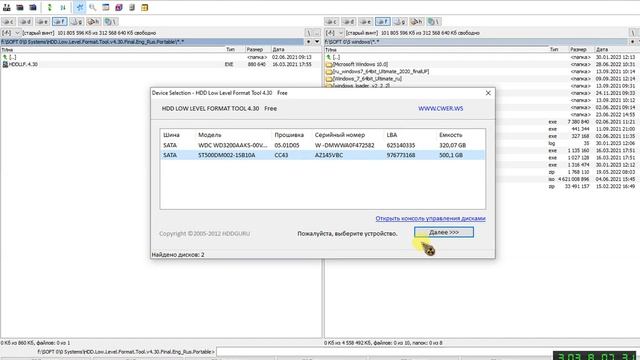
Task: Select drive f in right panel
Action: [x=383, y=22]
